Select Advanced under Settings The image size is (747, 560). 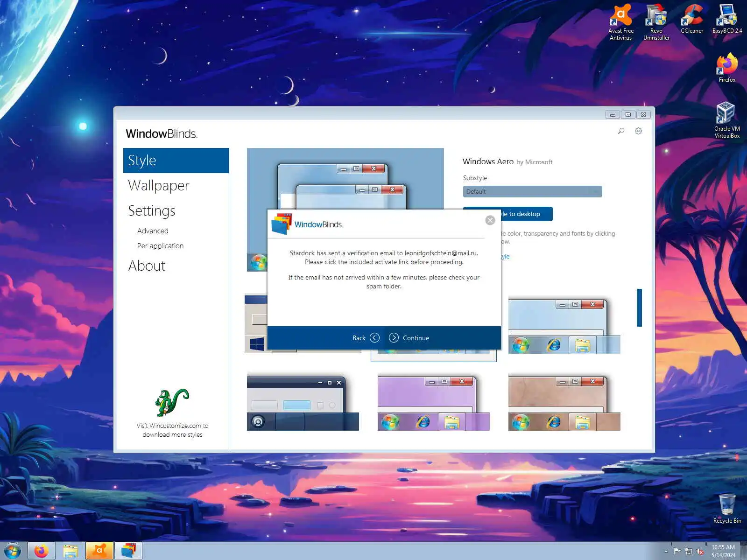pyautogui.click(x=153, y=231)
